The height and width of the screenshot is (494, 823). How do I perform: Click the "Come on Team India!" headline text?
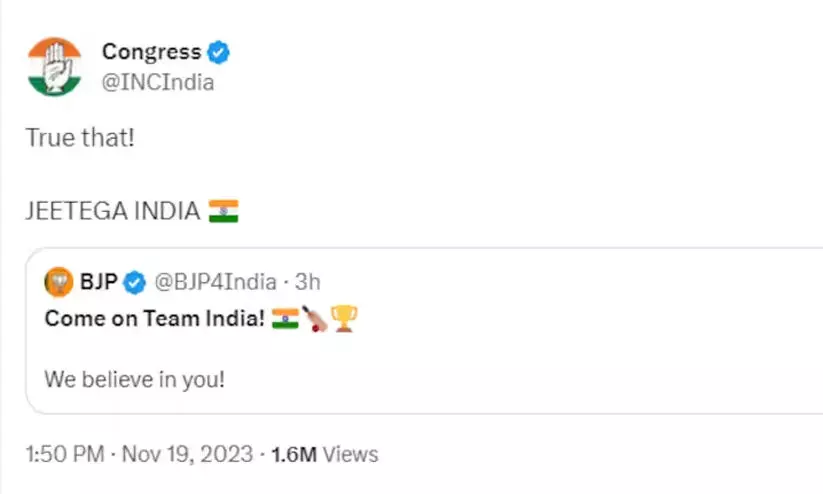[155, 319]
